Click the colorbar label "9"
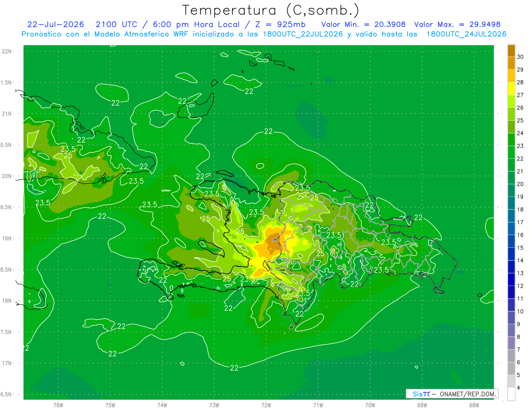The image size is (532, 411). [x=519, y=324]
